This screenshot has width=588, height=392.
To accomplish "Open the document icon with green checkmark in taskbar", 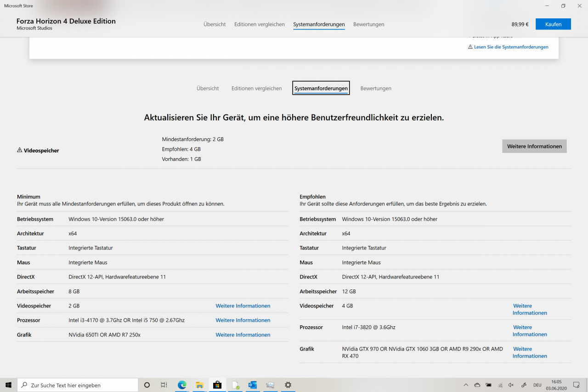I will click(x=235, y=385).
